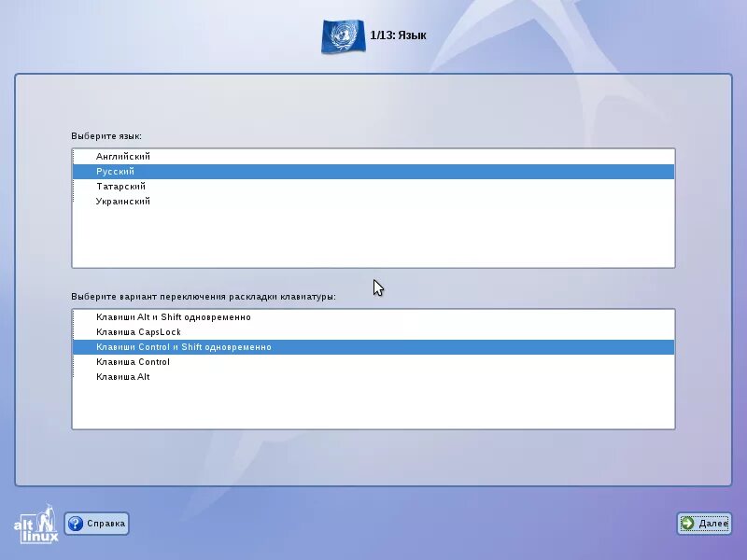Pick Клавиша CapsLock layout switch
Viewport: 747px width, 560px height.
pos(373,332)
